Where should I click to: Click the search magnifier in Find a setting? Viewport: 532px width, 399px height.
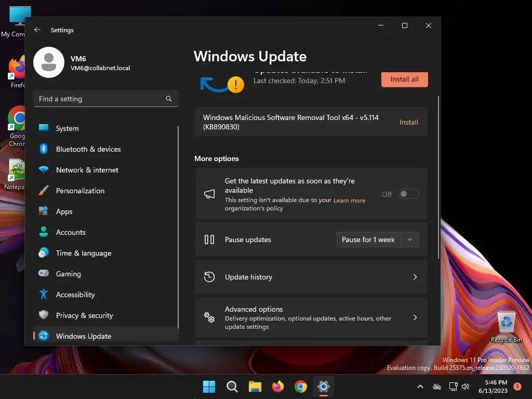[x=169, y=99]
